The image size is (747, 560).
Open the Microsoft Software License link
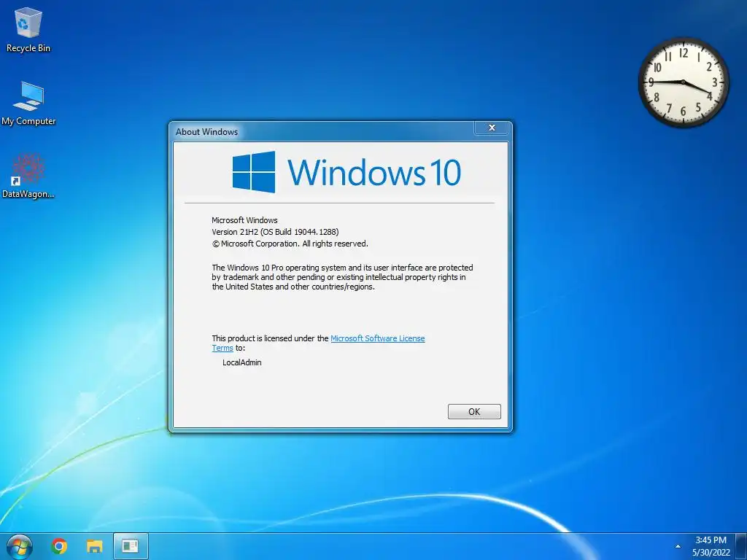[x=377, y=338]
